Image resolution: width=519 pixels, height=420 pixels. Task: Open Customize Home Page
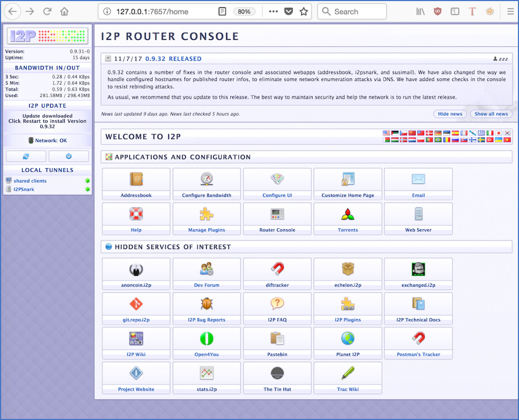pyautogui.click(x=348, y=184)
